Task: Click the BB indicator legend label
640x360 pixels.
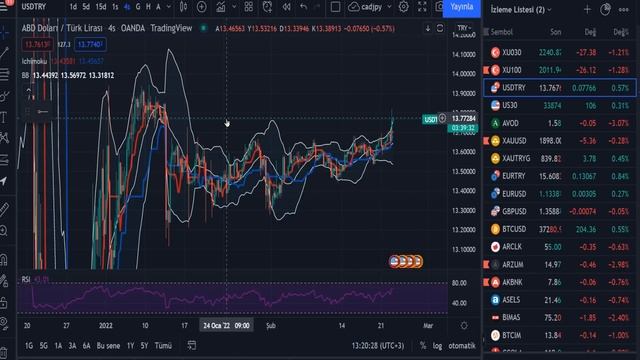Action: click(25, 76)
